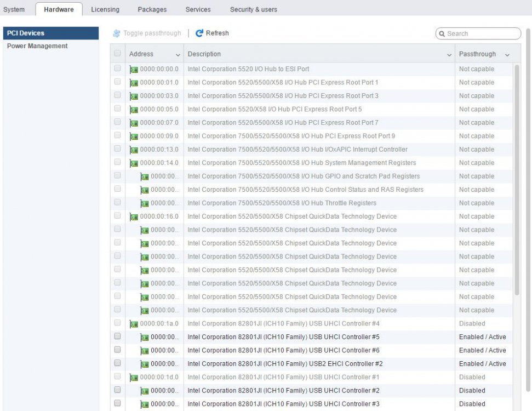Image resolution: width=532 pixels, height=411 pixels.
Task: Click card icon of Throttle Registers row
Action: click(x=145, y=204)
